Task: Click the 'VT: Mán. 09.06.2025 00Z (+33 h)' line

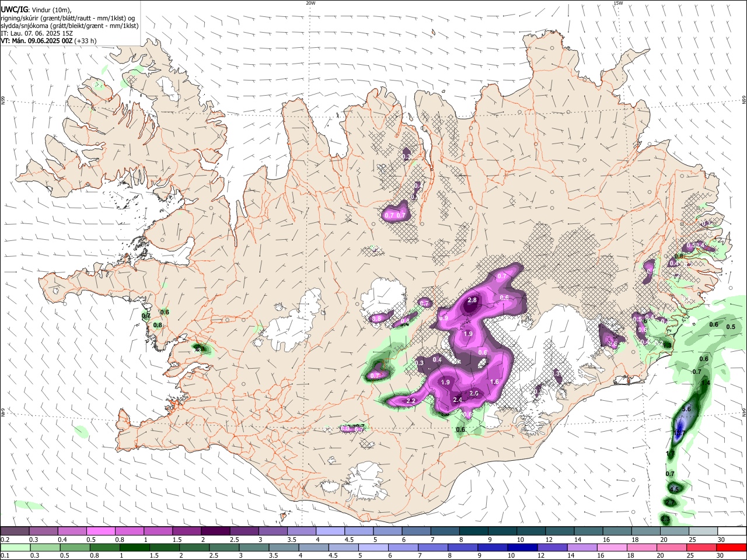Action: click(48, 41)
